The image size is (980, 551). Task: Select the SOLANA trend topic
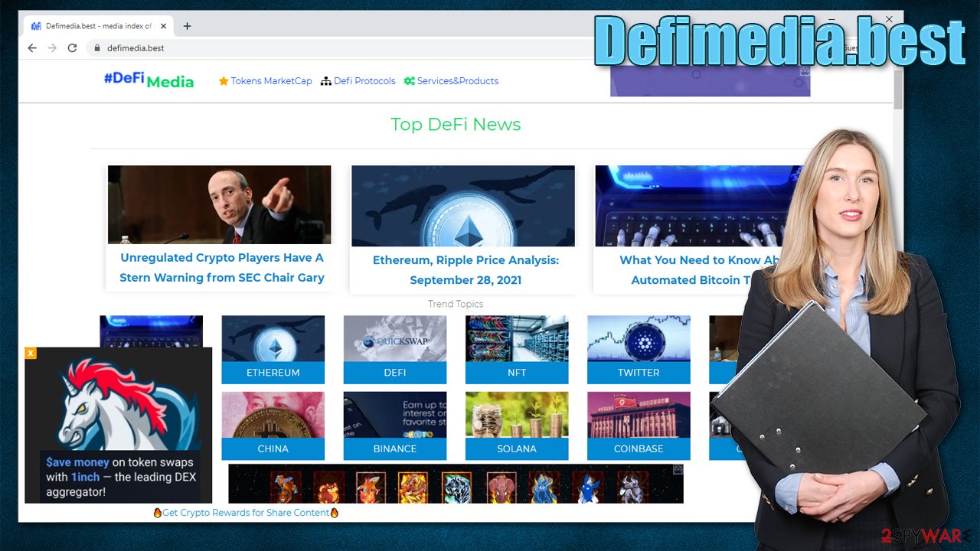(517, 449)
